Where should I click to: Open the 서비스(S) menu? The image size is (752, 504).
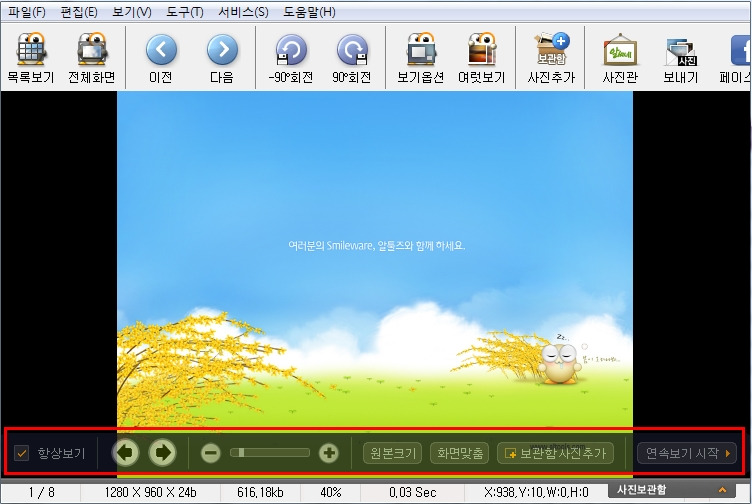243,12
